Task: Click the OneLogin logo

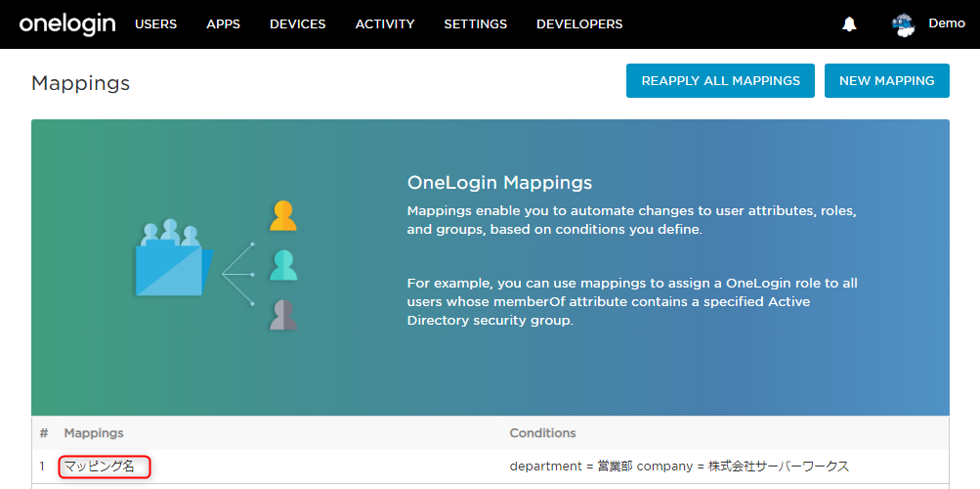Action: click(x=67, y=24)
